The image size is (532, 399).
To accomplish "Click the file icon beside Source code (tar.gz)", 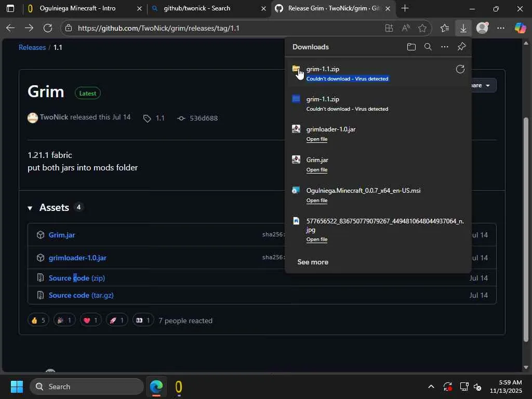I will click(41, 295).
